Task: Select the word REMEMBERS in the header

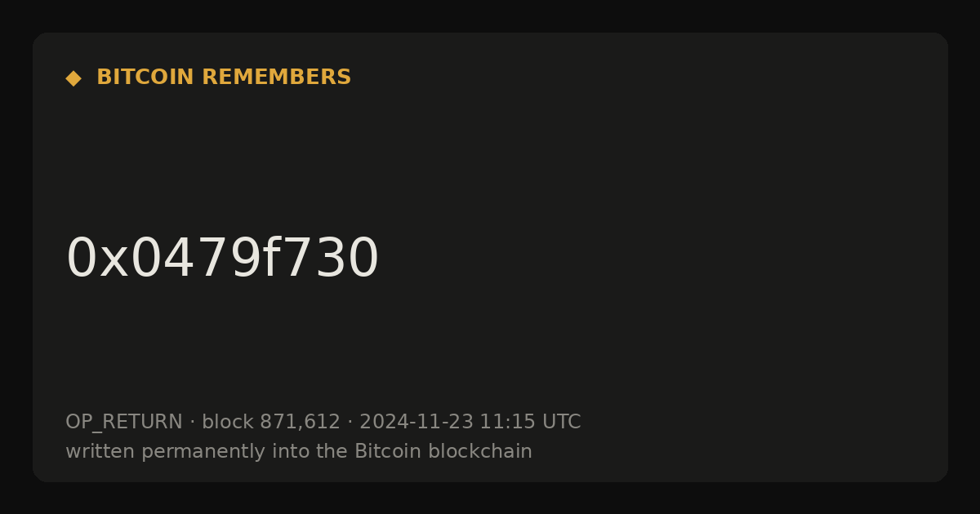Action: point(276,78)
